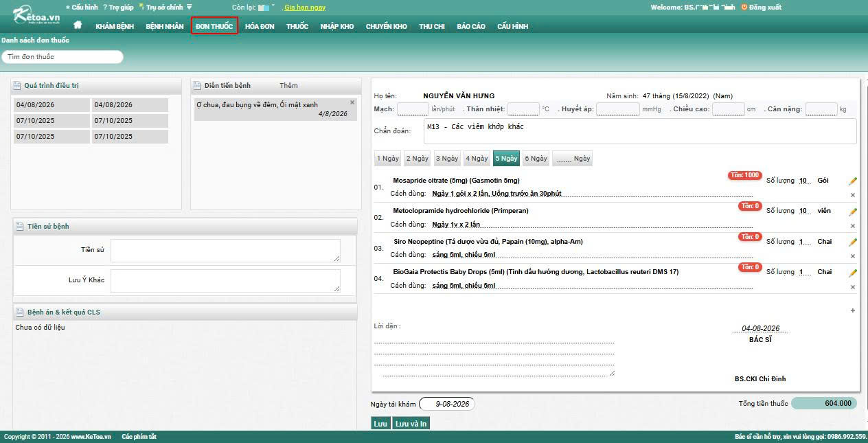The height and width of the screenshot is (443, 868).
Task: Select the 4 Ngày duration option
Action: (x=477, y=159)
